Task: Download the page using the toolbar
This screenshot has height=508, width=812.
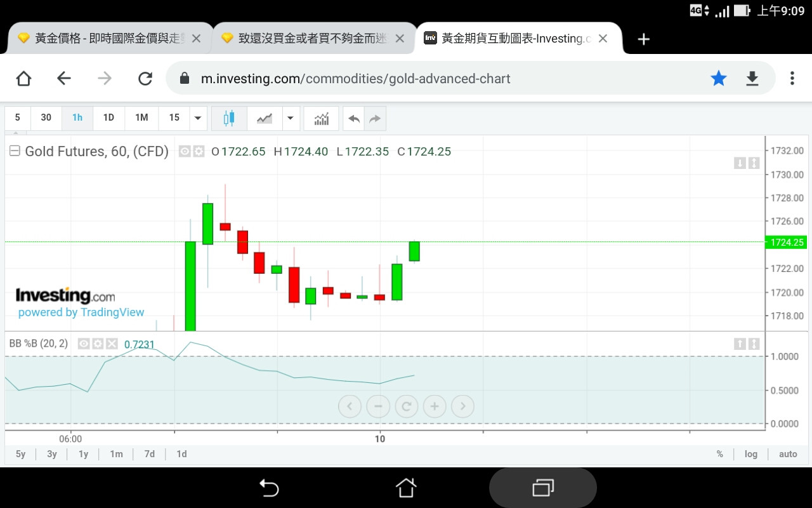Action: pos(752,78)
